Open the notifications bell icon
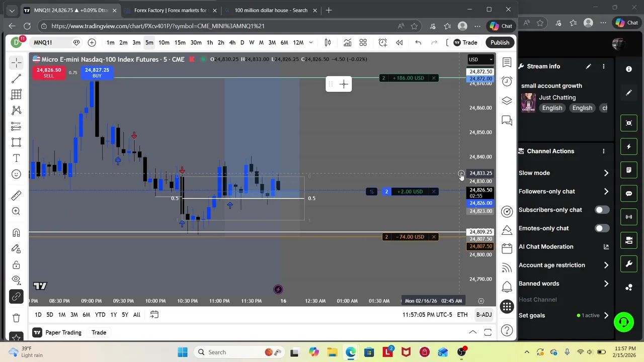The height and width of the screenshot is (362, 644). click(507, 287)
